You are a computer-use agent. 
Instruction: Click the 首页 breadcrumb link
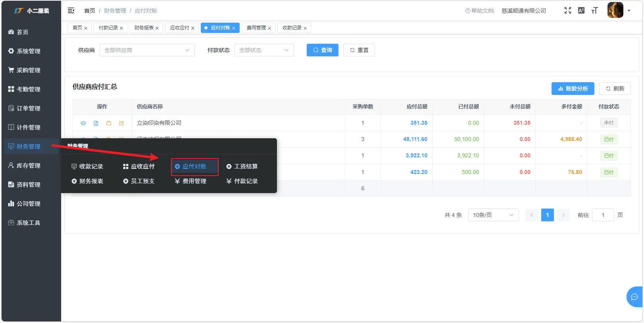90,11
